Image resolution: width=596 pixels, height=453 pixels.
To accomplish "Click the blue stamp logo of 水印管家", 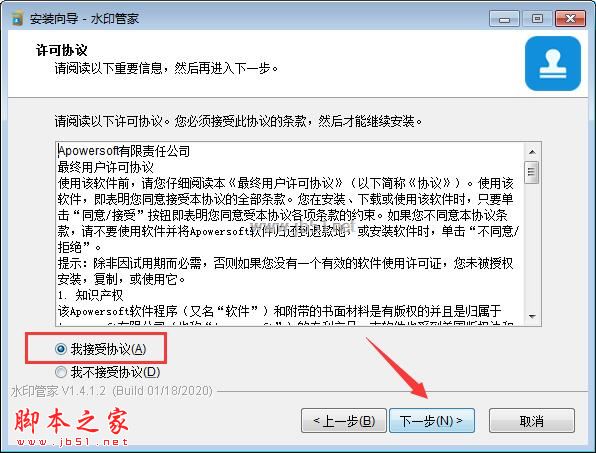I will pyautogui.click(x=553, y=63).
